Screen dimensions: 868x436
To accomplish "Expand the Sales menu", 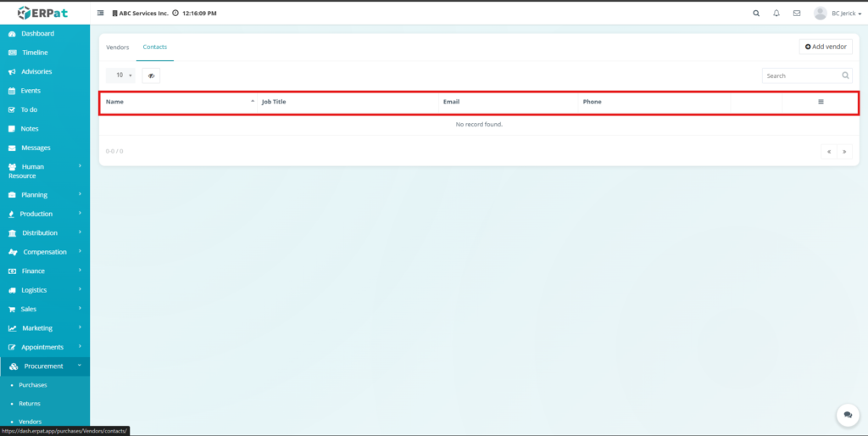I will click(x=45, y=309).
